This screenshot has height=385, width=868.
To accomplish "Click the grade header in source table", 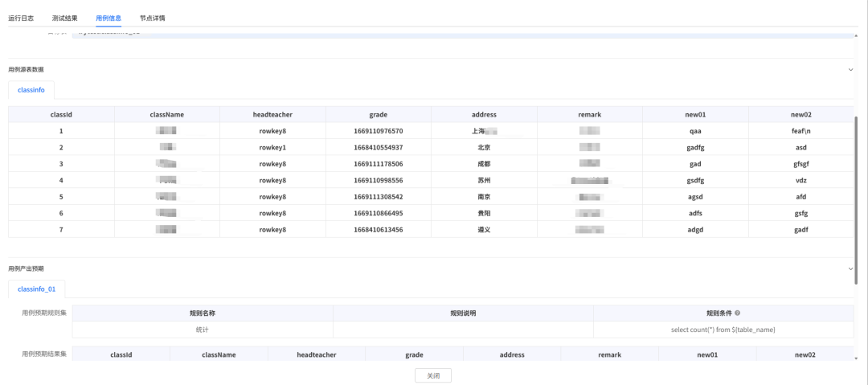I will click(x=378, y=115).
